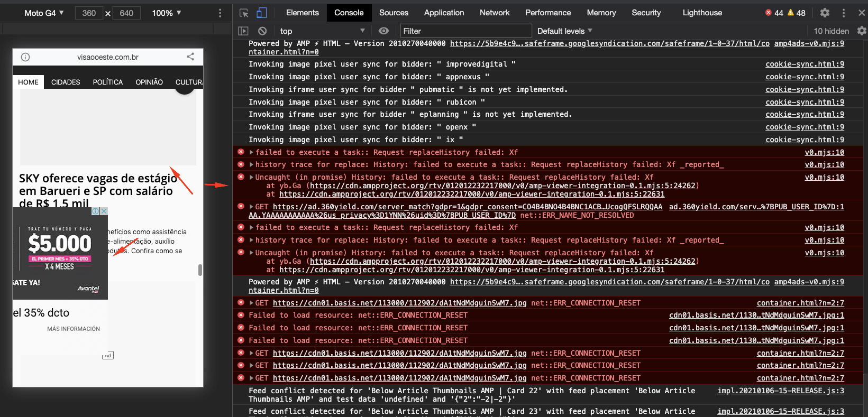Switch to the Console tab
868x417 pixels.
pyautogui.click(x=349, y=13)
